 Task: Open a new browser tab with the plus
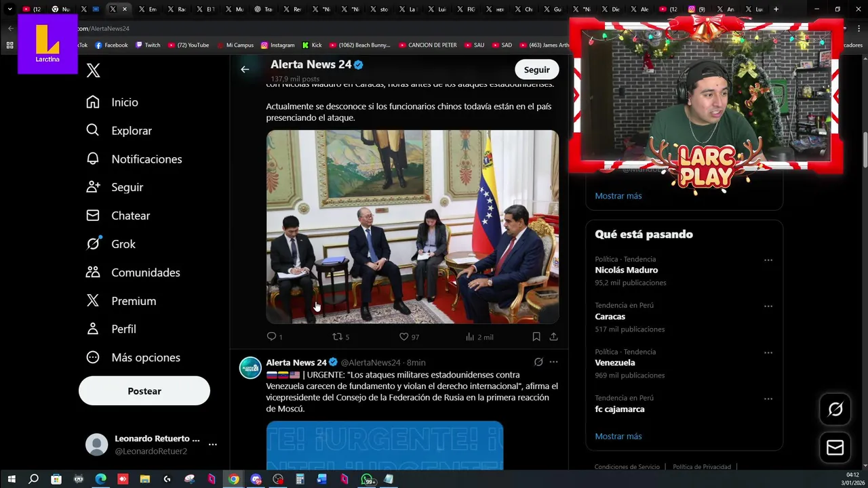776,9
